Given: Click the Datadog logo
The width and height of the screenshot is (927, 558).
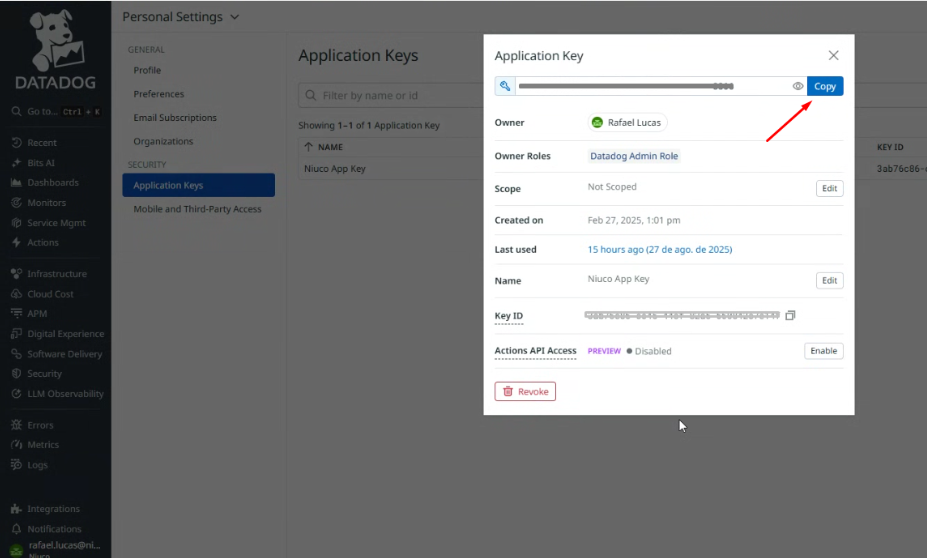Looking at the screenshot, I should pos(56,50).
